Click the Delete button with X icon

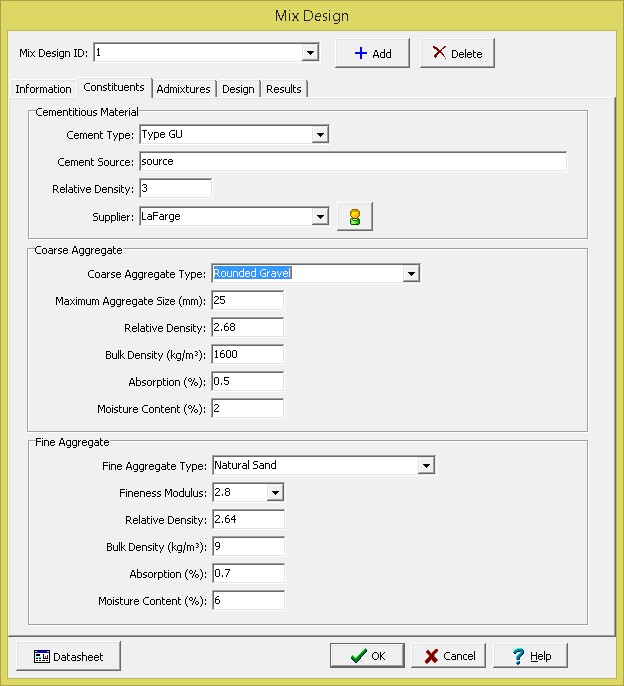click(x=457, y=54)
